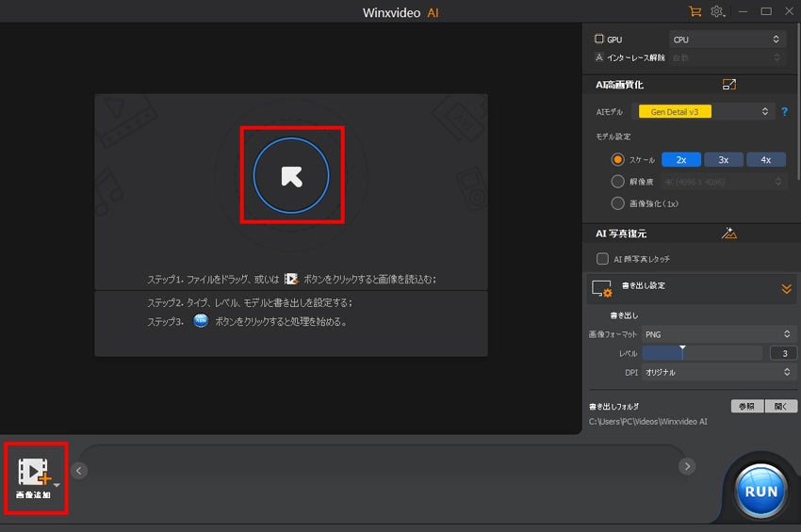This screenshot has height=532, width=801.
Task: Open the インターレース解除 dropdown
Action: click(726, 57)
